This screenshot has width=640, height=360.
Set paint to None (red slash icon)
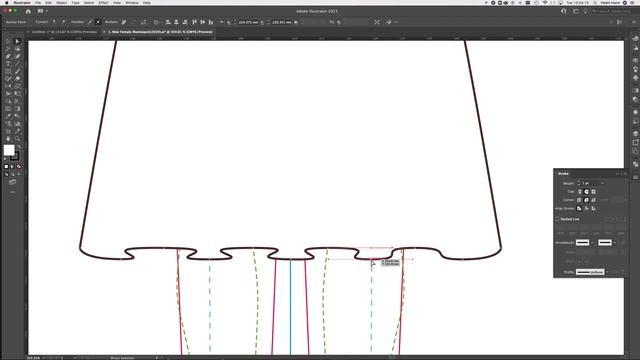point(19,167)
